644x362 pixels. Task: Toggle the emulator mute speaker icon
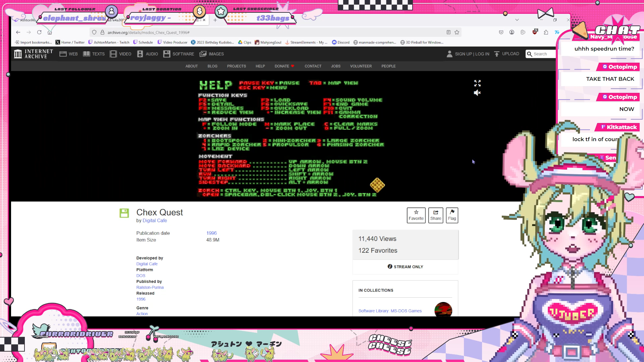click(x=477, y=93)
